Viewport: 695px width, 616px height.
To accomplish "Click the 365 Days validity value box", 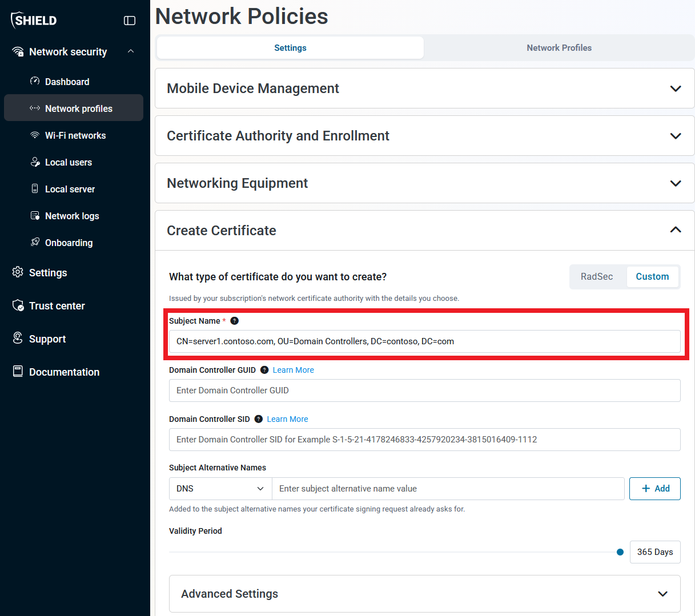I will [x=655, y=552].
